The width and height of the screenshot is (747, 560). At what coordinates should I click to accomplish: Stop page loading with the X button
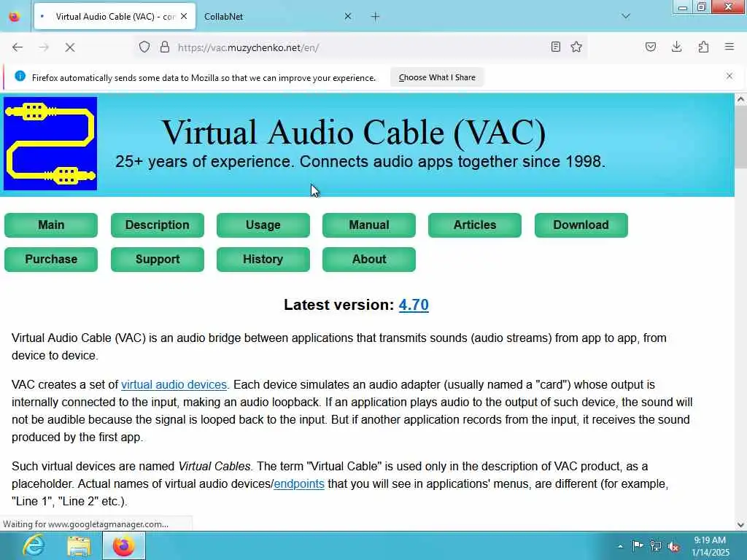70,47
